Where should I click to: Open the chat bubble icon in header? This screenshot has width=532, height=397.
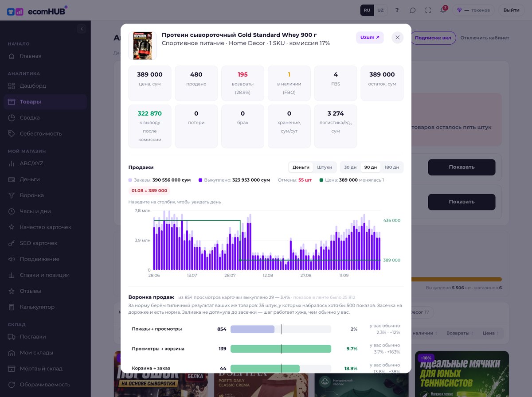click(413, 10)
